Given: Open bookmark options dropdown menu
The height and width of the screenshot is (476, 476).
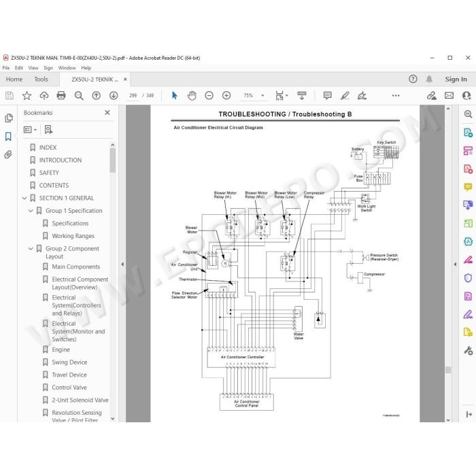Looking at the screenshot, I should tap(30, 130).
